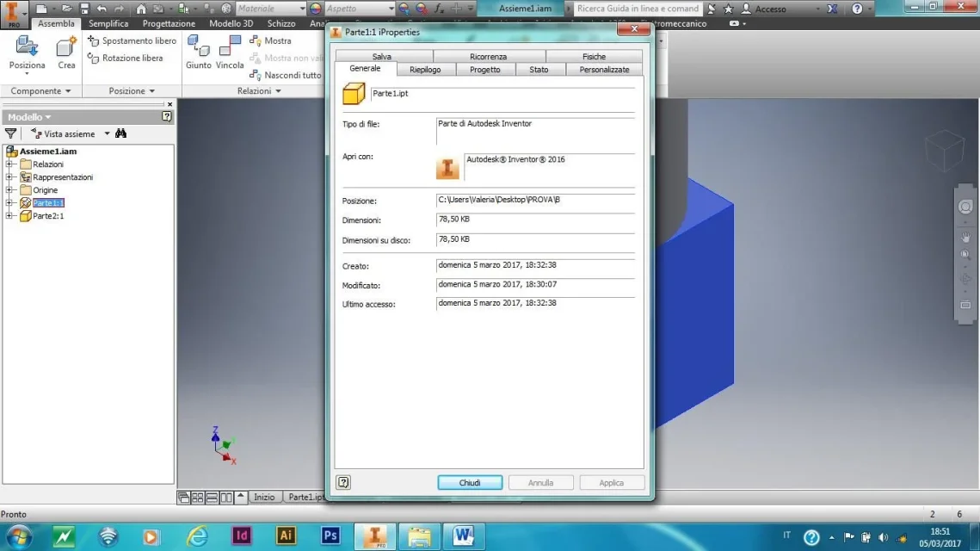This screenshot has width=980, height=551.
Task: Click the Undo arrow icon
Action: click(x=102, y=9)
